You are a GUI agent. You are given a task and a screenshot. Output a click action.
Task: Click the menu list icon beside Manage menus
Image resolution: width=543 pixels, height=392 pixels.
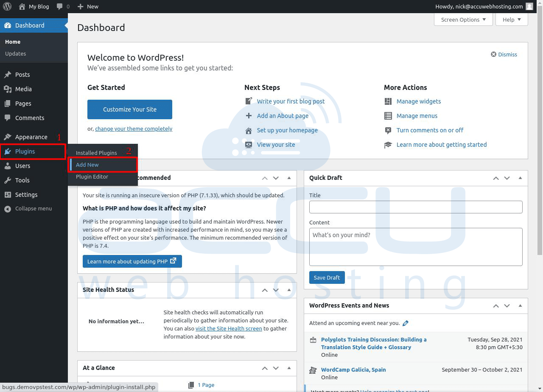[388, 116]
